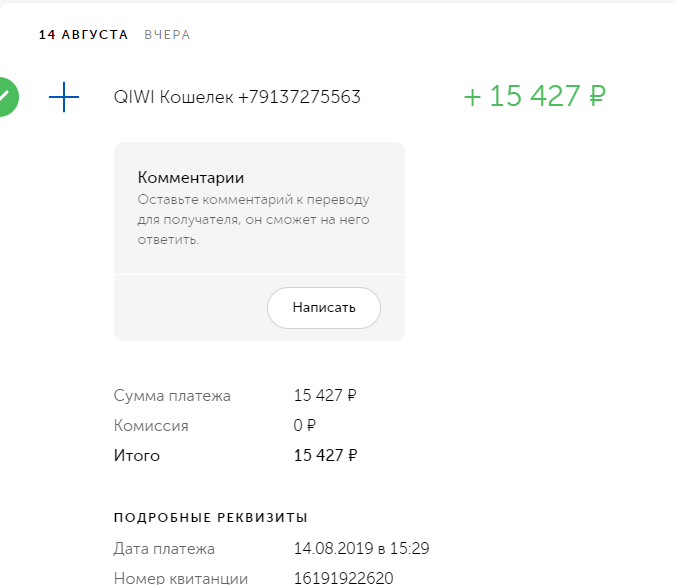Screen dimensions: 676x585
Task: Click the Дата платежа label
Action: pos(164,548)
